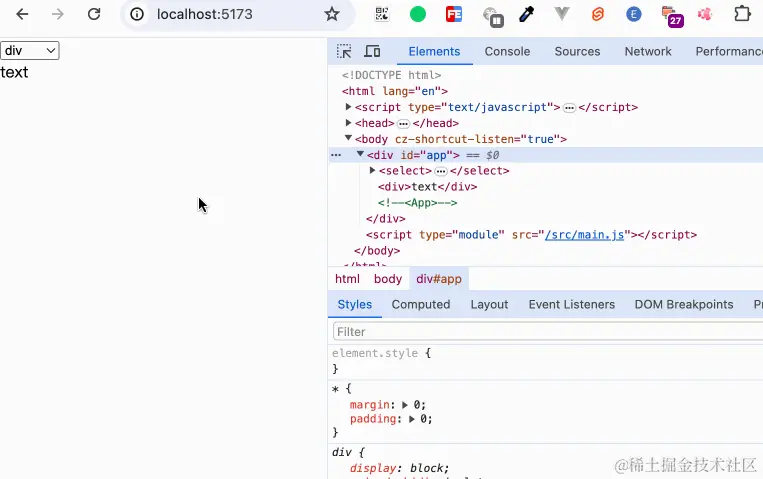Viewport: 763px width, 479px height.
Task: Edit the margin value 0
Action: (x=419, y=405)
